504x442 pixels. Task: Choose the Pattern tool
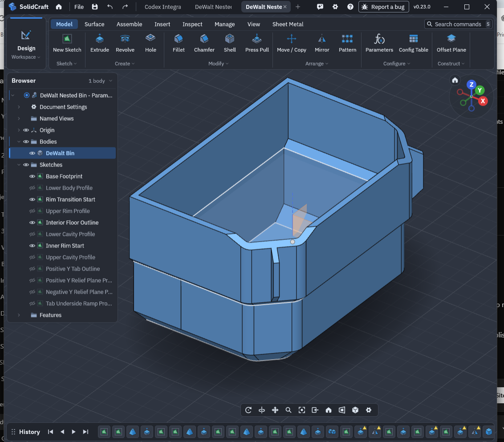tap(347, 43)
